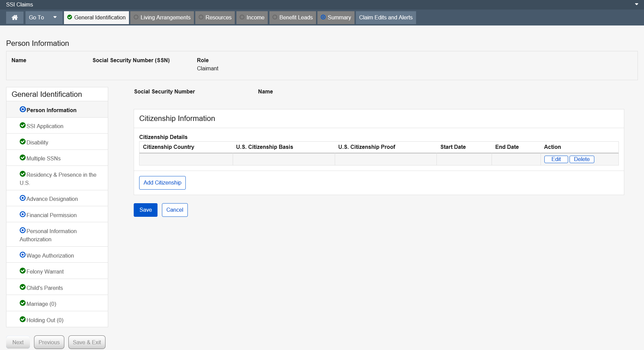Edit the citizenship details row
Screen dimensions: 644x350
point(556,159)
